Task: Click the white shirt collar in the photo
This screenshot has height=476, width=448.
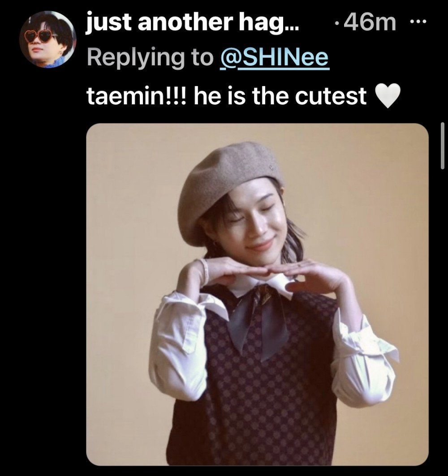Action: tap(269, 285)
